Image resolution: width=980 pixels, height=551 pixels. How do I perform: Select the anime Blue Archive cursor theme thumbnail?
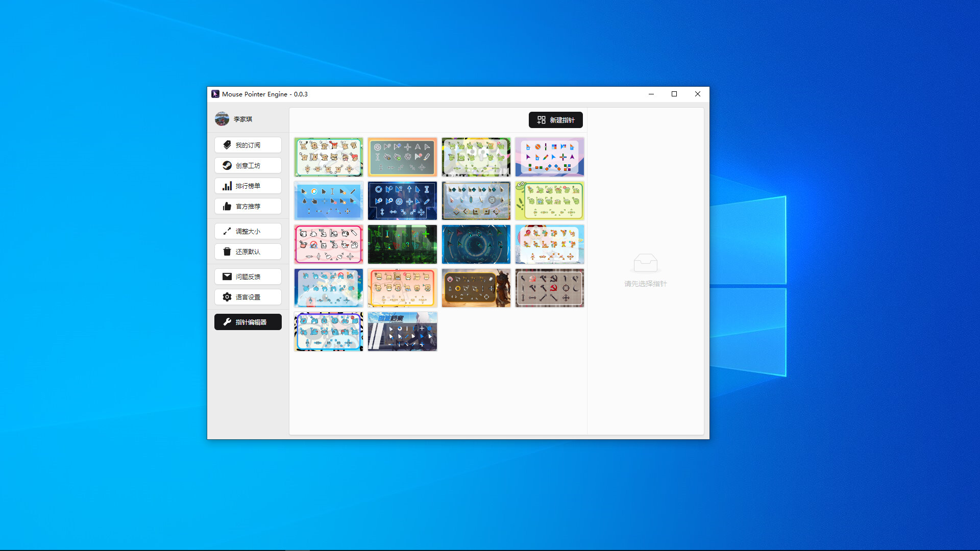tap(402, 332)
